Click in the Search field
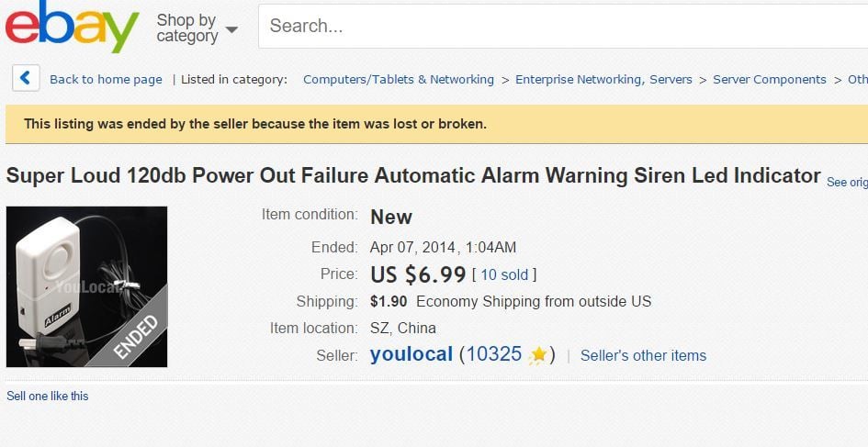Viewport: 868px width, 447px height. tap(560, 27)
